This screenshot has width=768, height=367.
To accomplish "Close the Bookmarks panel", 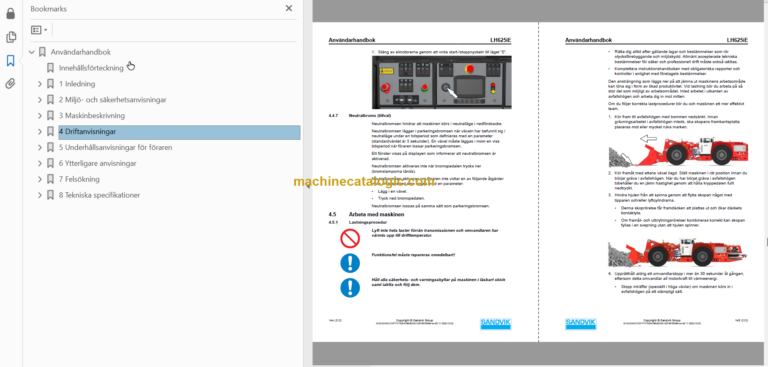I will click(289, 8).
